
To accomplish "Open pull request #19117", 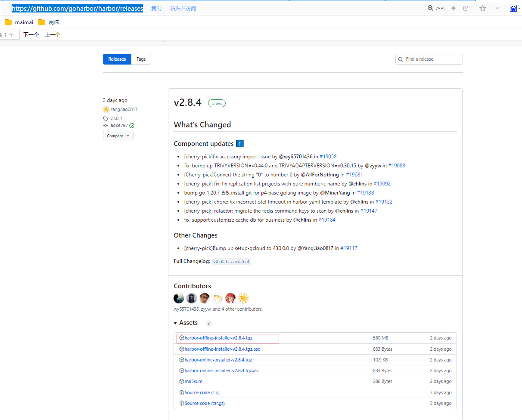I will coord(349,248).
